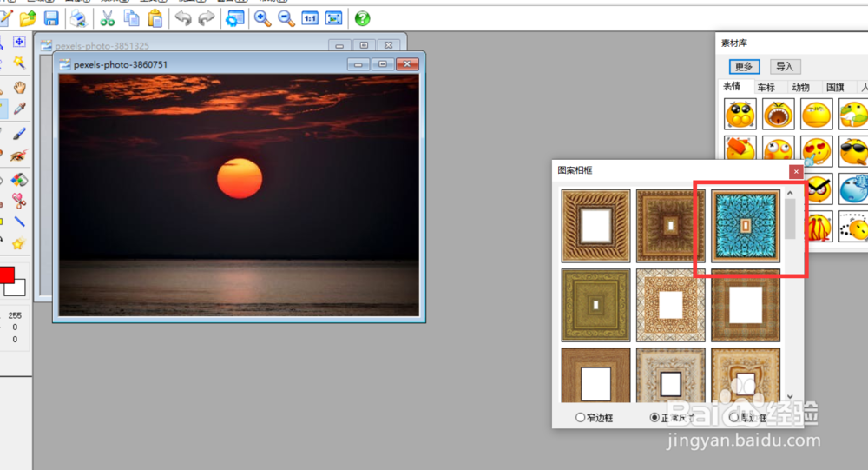Choose 窄边框 narrow frame option

click(x=594, y=417)
